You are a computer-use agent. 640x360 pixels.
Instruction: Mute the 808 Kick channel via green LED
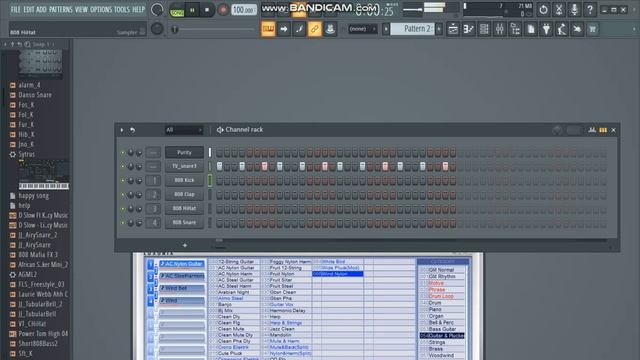click(x=122, y=180)
